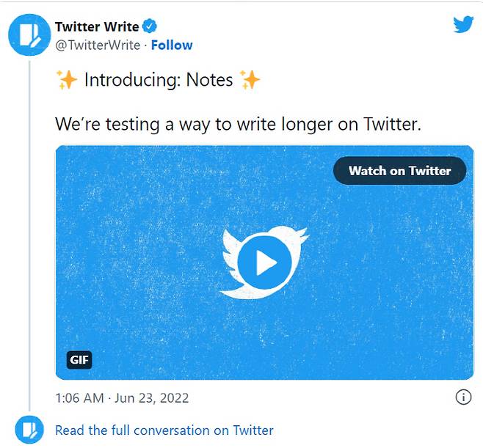Click the small conversation avatar icon
The height and width of the screenshot is (448, 483).
[x=29, y=430]
